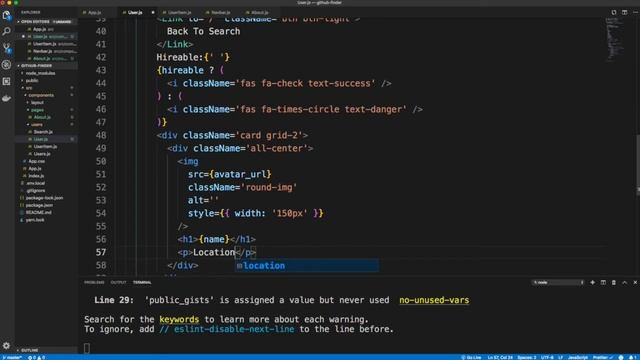
Task: Open .env.local in the file tree
Action: coord(35,183)
